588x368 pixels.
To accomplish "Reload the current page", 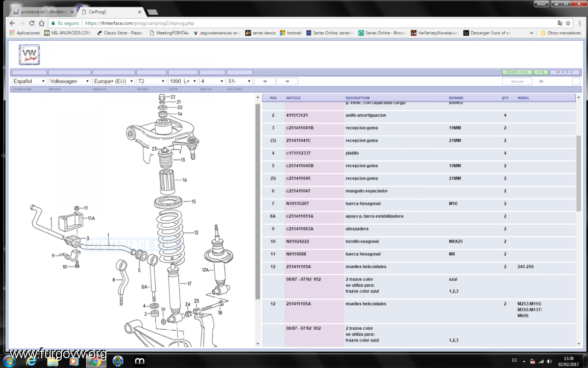I will pyautogui.click(x=32, y=23).
